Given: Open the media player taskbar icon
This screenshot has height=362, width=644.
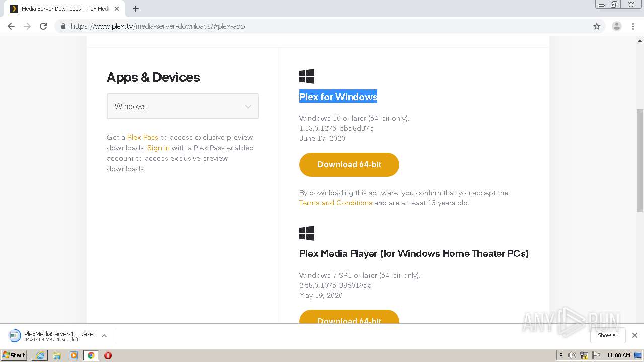Looking at the screenshot, I should (x=74, y=355).
